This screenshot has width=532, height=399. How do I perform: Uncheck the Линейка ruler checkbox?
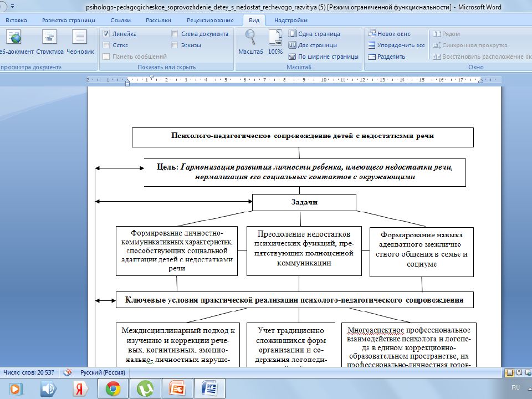[x=106, y=34]
